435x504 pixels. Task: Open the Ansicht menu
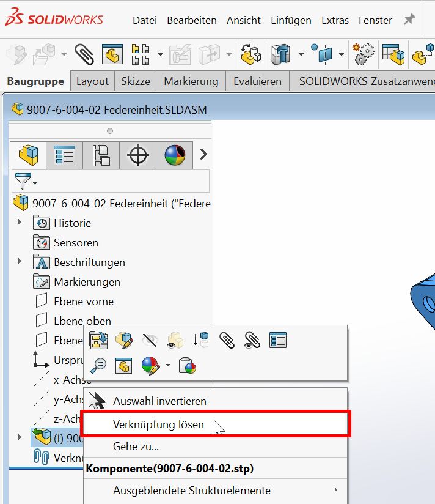click(244, 20)
